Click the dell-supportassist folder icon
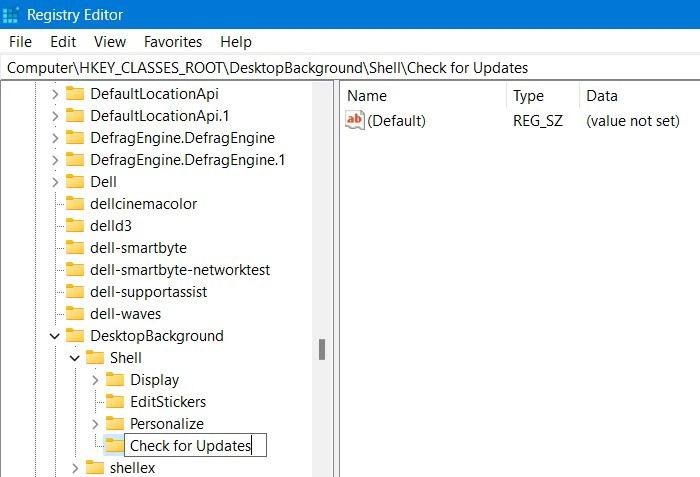The image size is (700, 477). [x=75, y=291]
